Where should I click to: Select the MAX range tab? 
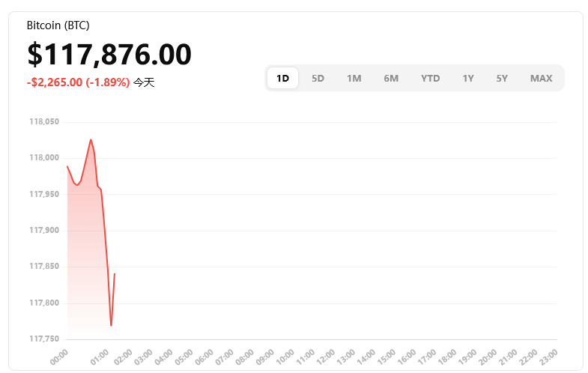[x=541, y=78]
